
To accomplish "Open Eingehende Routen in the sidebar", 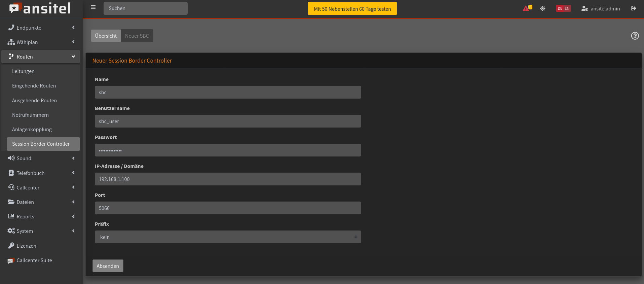I will (34, 86).
